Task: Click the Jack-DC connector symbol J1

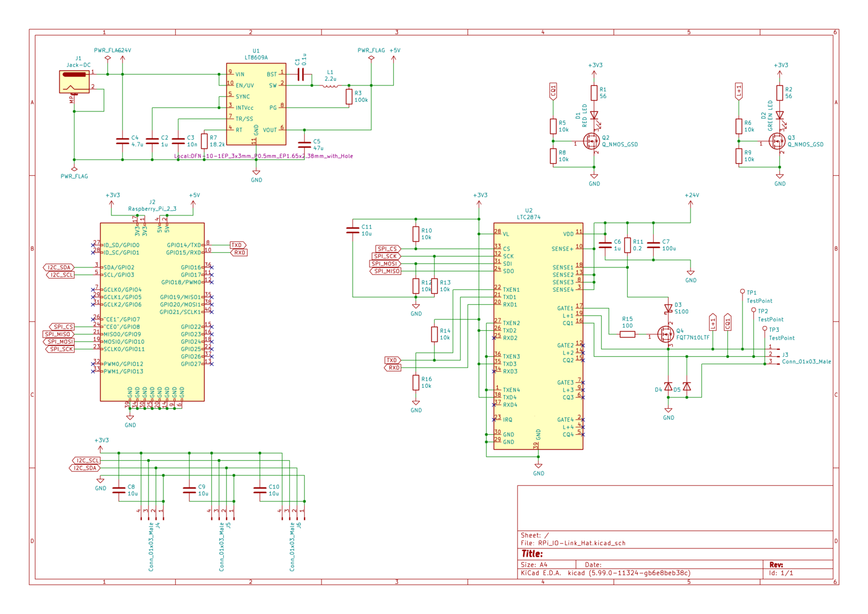Action: pos(73,82)
